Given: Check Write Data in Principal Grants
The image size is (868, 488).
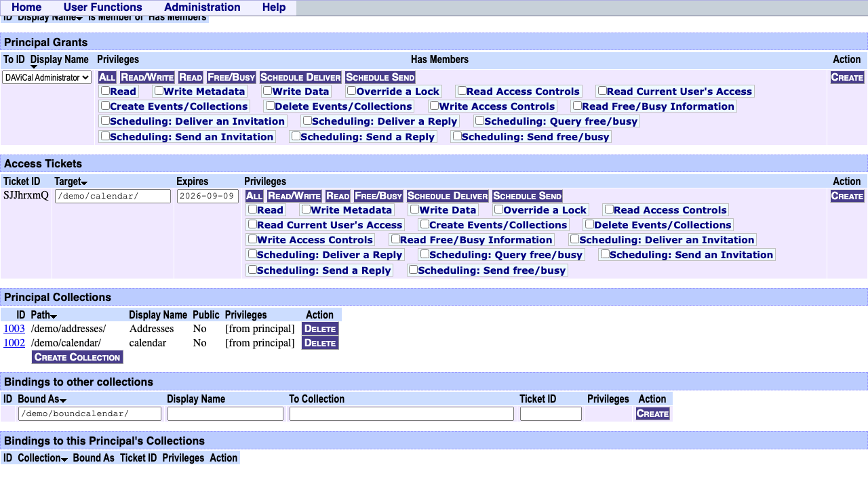Looking at the screenshot, I should [x=267, y=90].
